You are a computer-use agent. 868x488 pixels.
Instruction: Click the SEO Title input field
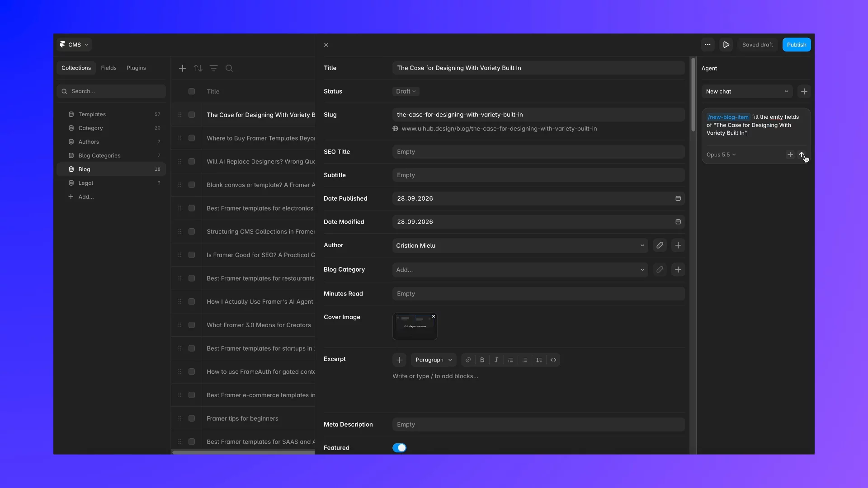(x=538, y=152)
